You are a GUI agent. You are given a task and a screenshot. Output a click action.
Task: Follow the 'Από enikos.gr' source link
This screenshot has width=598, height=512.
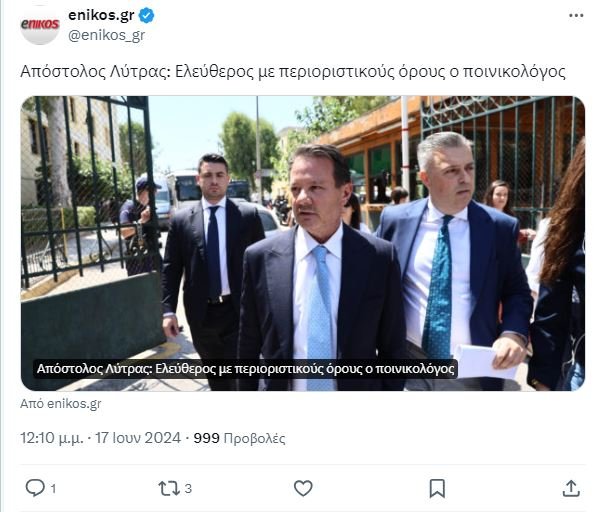point(61,404)
